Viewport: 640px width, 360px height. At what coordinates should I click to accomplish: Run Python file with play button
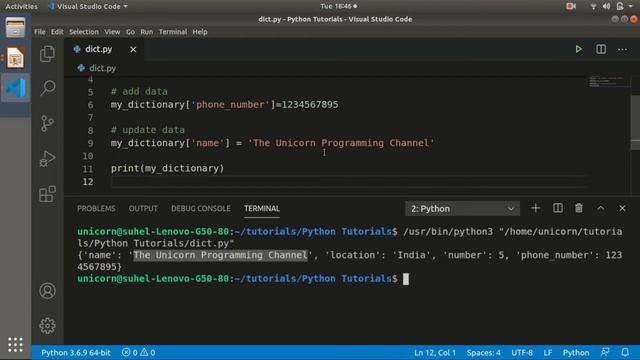(x=578, y=49)
